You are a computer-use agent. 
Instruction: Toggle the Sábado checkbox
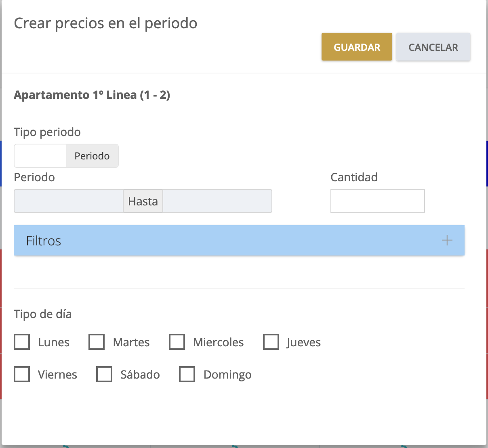point(104,374)
